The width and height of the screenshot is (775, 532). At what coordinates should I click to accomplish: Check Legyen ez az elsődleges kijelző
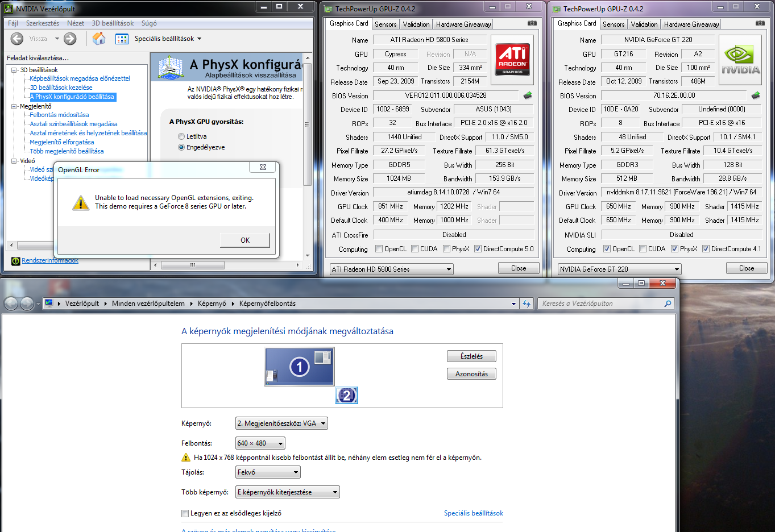click(185, 513)
